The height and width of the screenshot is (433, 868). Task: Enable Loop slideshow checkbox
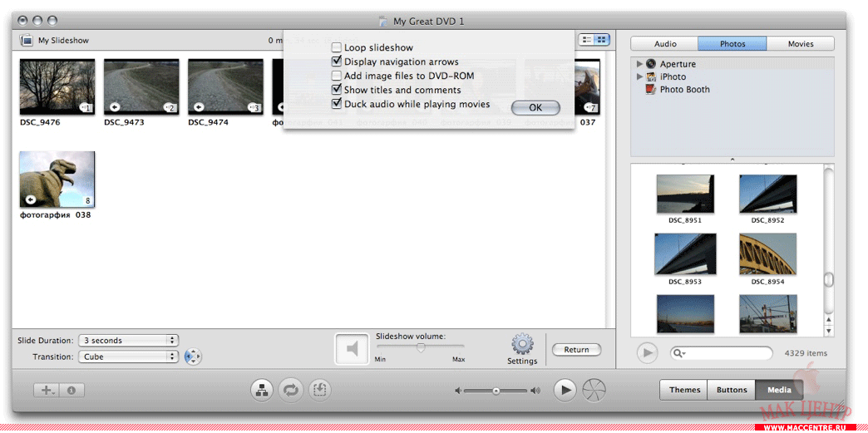coord(337,47)
